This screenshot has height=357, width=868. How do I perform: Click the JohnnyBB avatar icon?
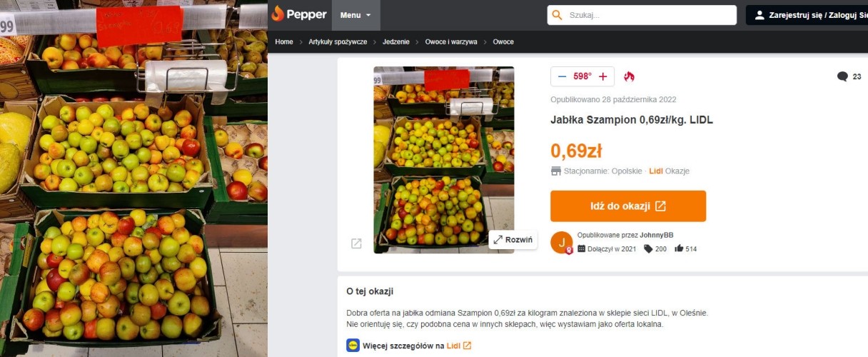(x=562, y=242)
